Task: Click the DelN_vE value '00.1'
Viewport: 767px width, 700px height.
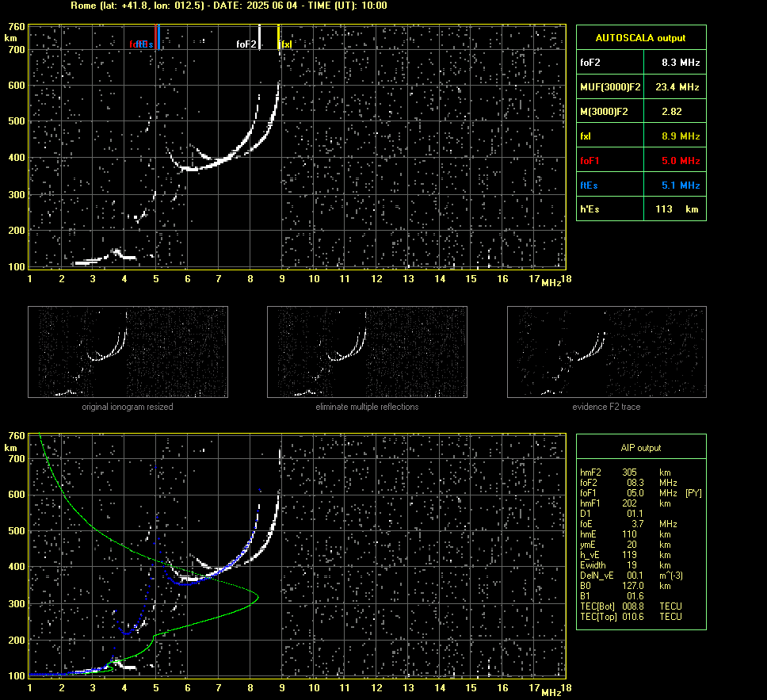Action: click(x=635, y=576)
